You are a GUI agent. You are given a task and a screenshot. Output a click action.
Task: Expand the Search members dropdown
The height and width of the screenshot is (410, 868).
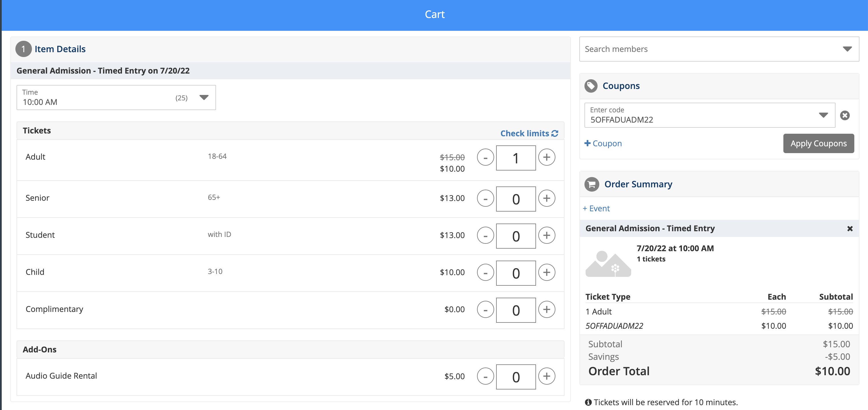pyautogui.click(x=847, y=49)
